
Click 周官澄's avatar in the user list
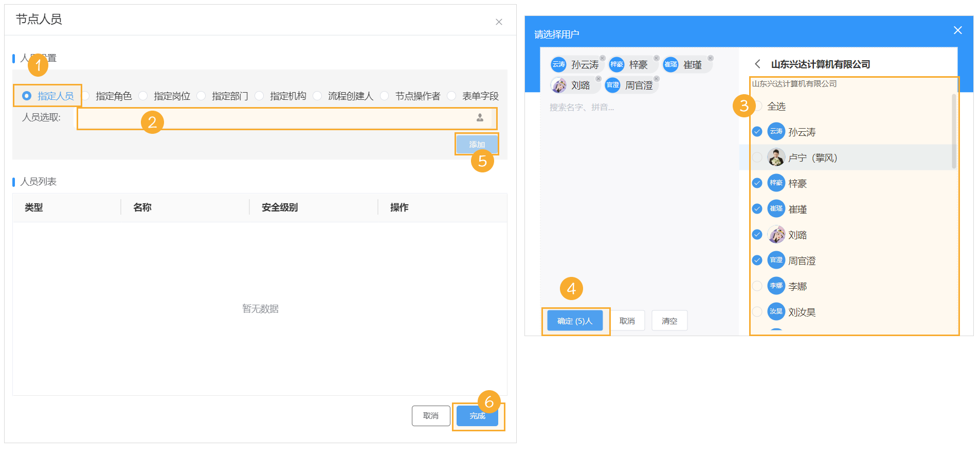pos(776,260)
